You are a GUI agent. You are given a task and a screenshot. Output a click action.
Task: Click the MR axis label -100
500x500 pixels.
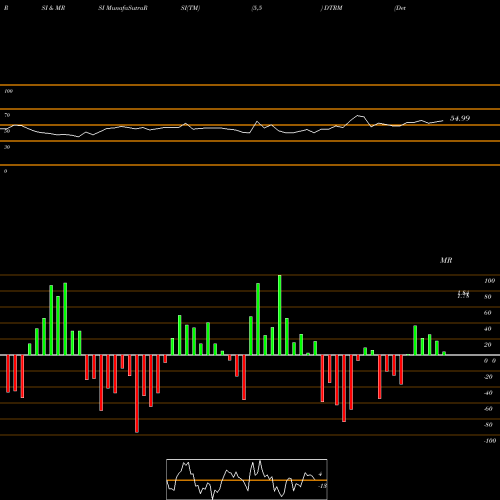490,441
